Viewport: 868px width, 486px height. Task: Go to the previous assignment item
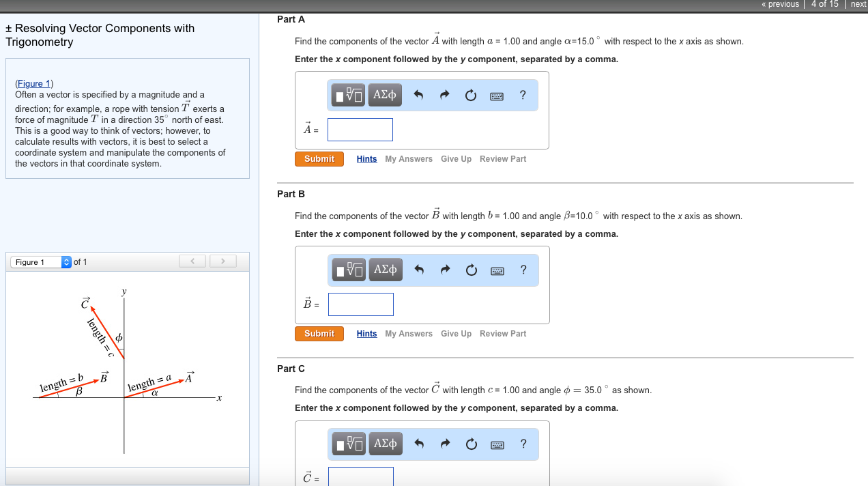pos(780,4)
